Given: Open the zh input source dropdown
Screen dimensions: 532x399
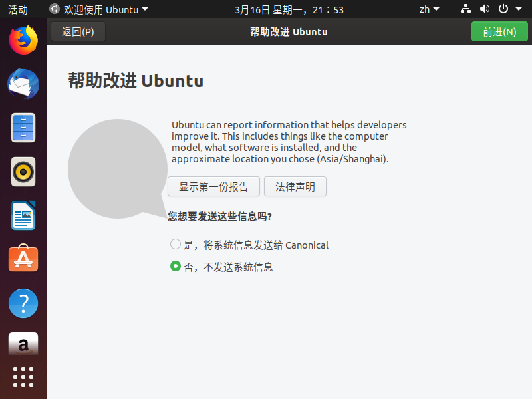Looking at the screenshot, I should click(x=429, y=9).
